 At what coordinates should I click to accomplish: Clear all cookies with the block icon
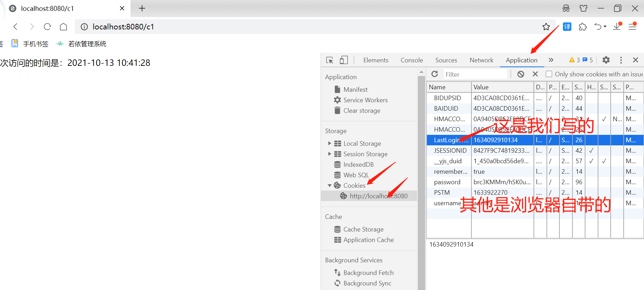tap(521, 74)
